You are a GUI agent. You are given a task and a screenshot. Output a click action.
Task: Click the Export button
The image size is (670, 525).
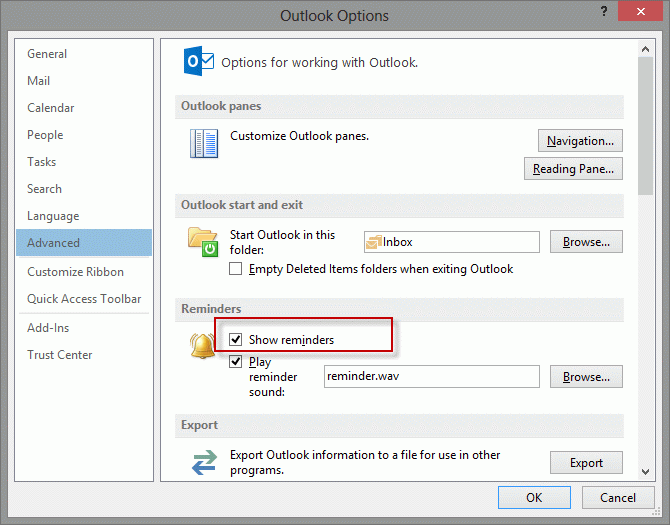coord(586,463)
